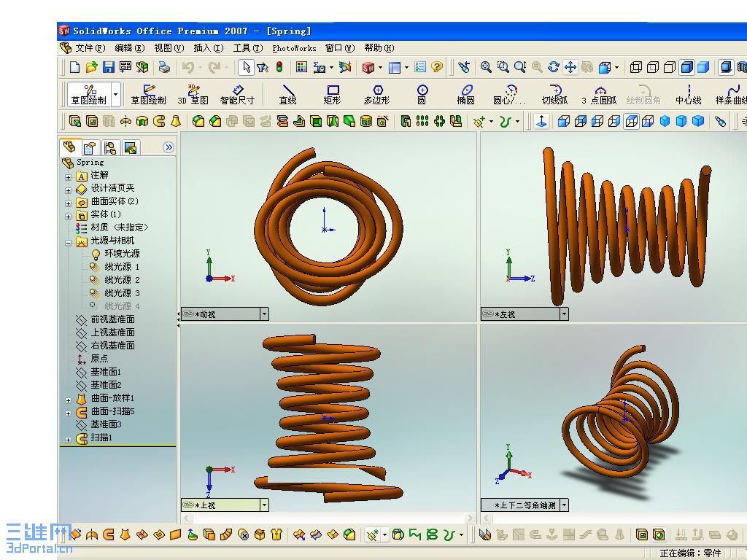Click the Open file folder icon
This screenshot has height=560, width=747.
(x=91, y=67)
